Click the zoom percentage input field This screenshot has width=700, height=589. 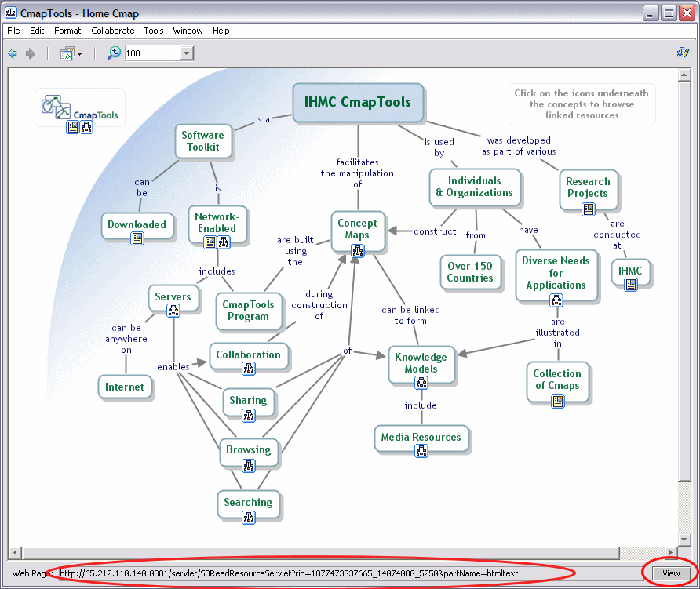point(151,53)
